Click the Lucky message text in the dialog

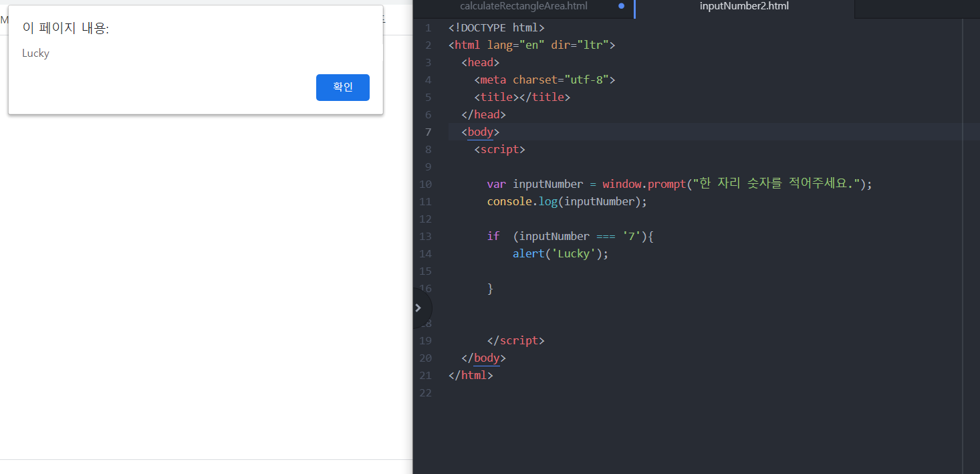point(35,53)
